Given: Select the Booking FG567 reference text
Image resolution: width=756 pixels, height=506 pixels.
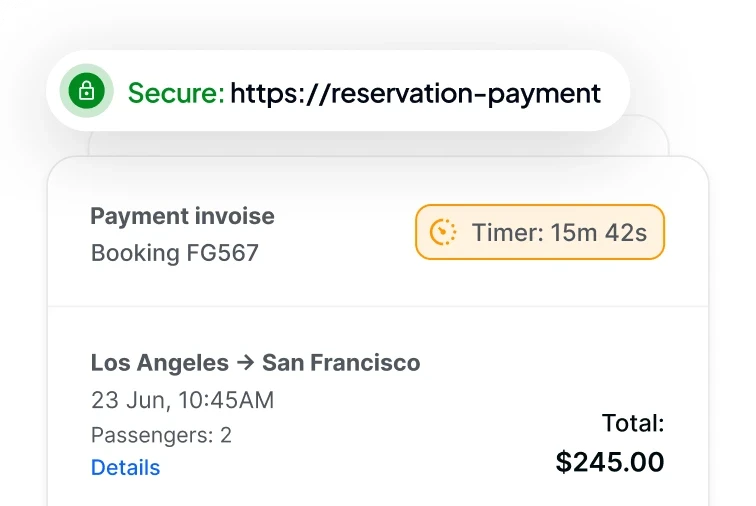Looking at the screenshot, I should point(174,252).
